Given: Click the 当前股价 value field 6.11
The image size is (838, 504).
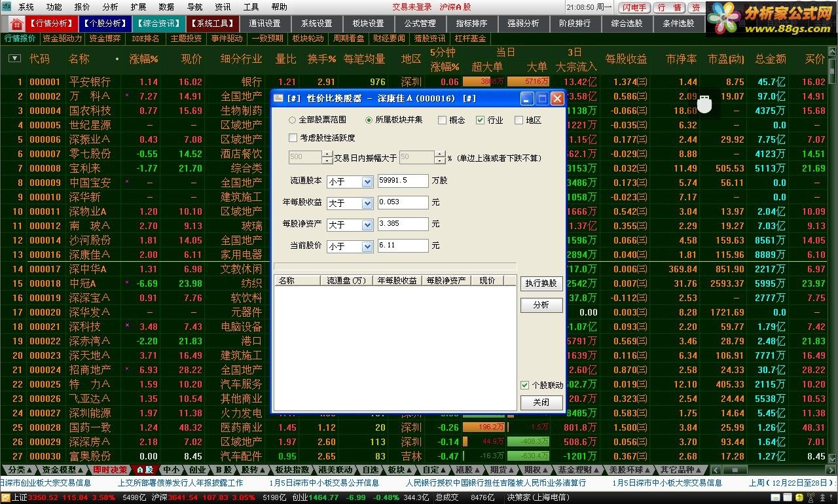Looking at the screenshot, I should coord(403,245).
